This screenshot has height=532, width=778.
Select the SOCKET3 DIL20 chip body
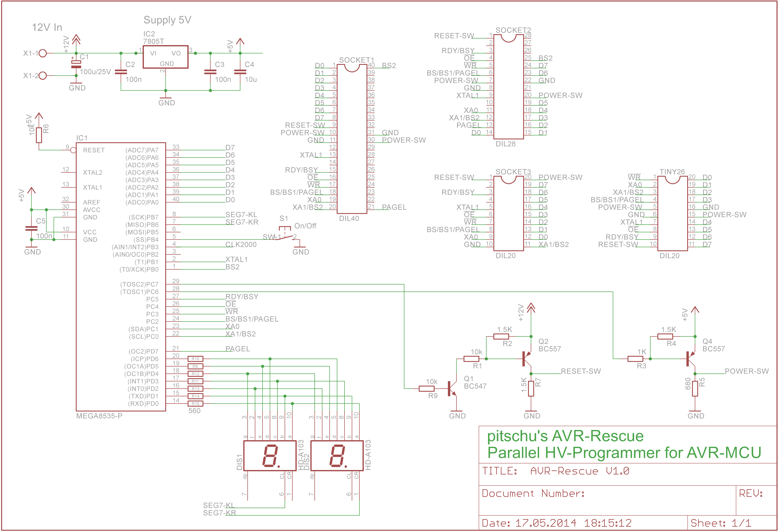(509, 213)
